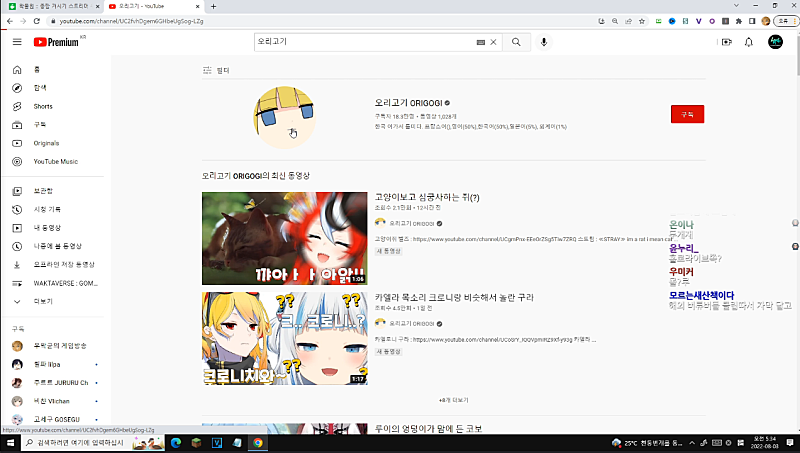Open the video title '루이의 엉덩이가 맘에 든 코보'
Screen dimensions: 800x453
click(428, 429)
